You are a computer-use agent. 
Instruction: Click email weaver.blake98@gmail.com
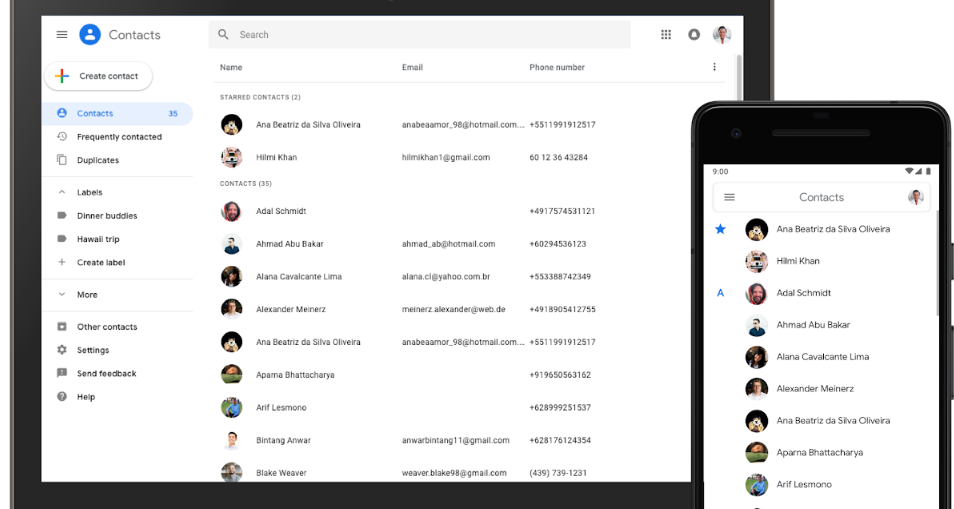pos(454,473)
